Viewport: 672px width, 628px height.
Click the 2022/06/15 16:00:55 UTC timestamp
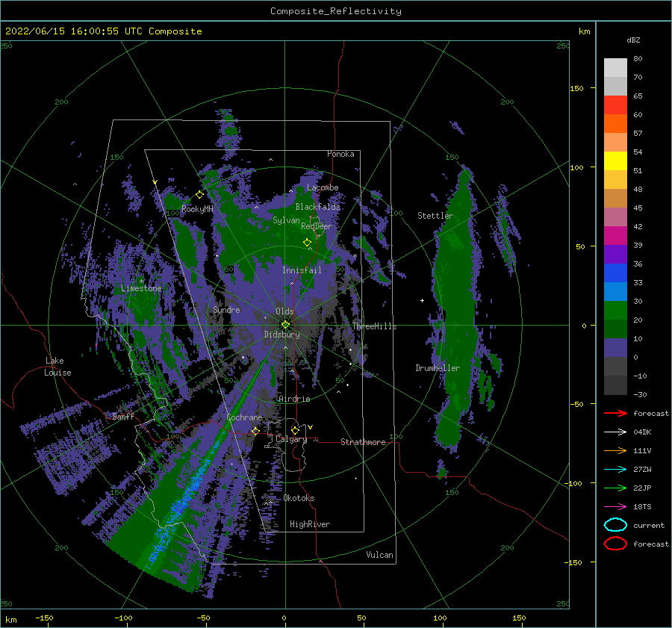tap(103, 31)
